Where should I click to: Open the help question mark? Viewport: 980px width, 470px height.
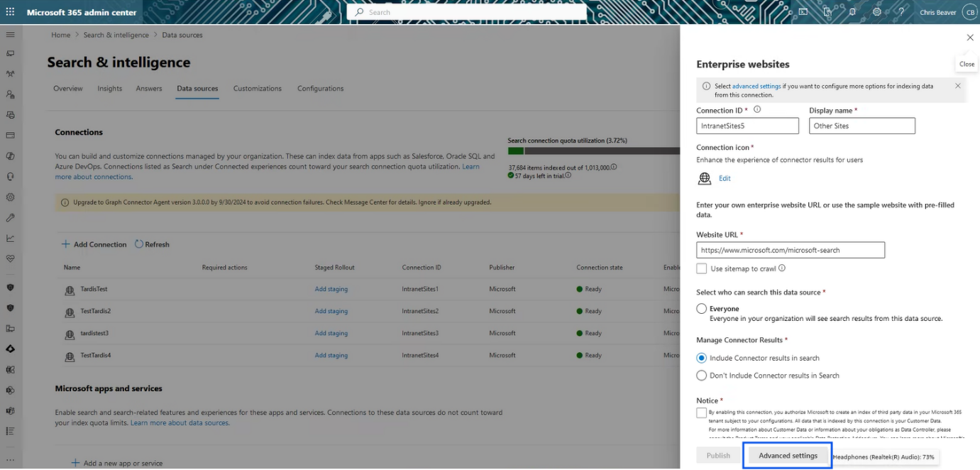point(901,12)
